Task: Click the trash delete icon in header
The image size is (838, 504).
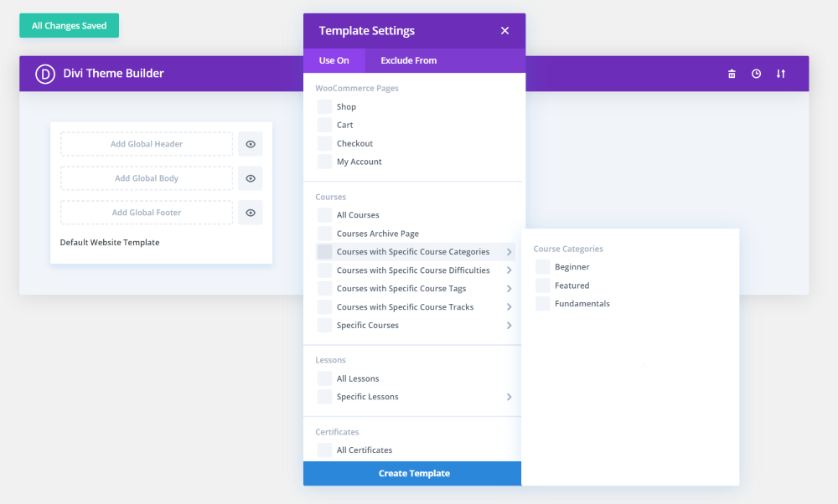Action: pyautogui.click(x=732, y=74)
